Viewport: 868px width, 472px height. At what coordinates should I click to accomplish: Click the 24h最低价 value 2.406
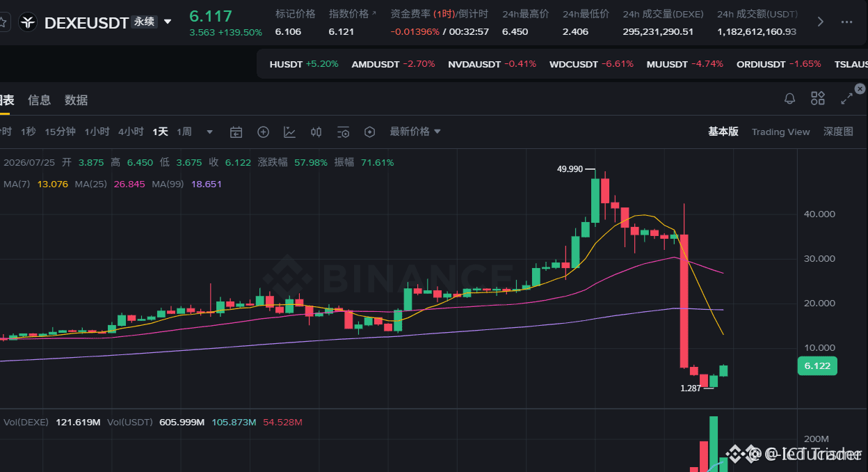click(575, 32)
